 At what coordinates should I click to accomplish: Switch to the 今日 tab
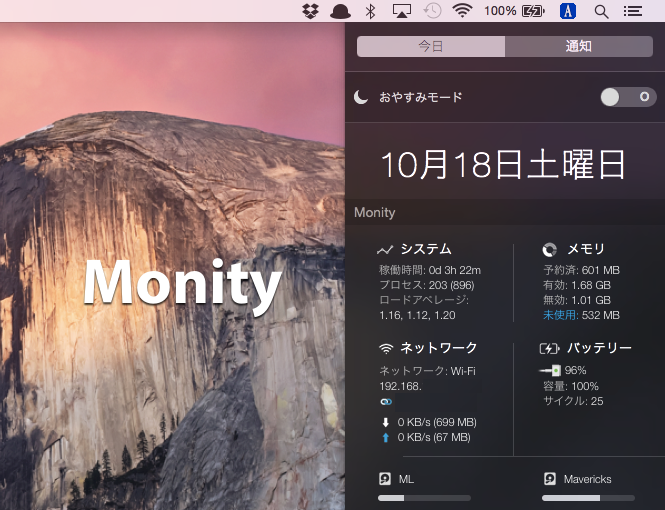431,46
